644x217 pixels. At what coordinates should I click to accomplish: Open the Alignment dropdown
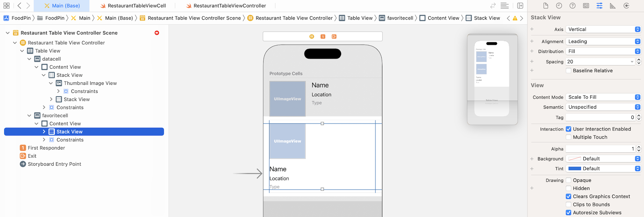[x=603, y=42]
